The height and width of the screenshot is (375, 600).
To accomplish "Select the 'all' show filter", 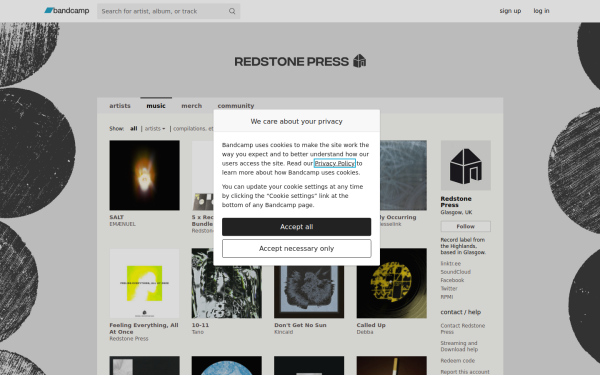I will tap(134, 129).
